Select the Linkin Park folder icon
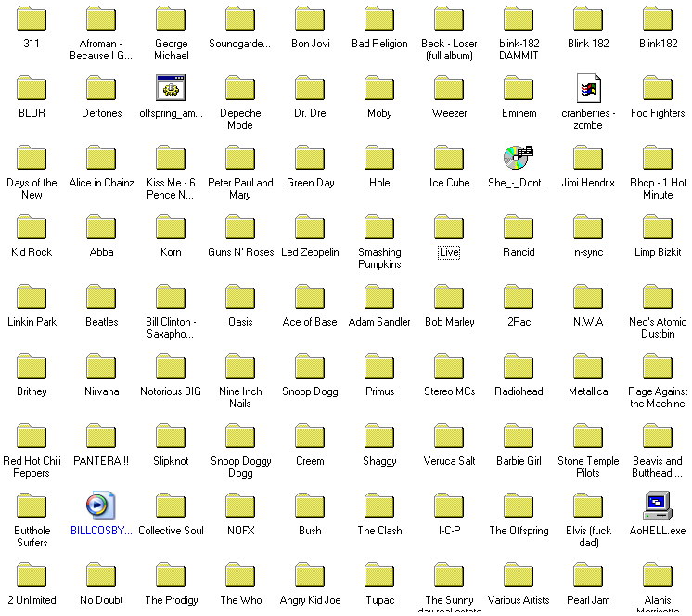This screenshot has width=692, height=616. [32, 297]
